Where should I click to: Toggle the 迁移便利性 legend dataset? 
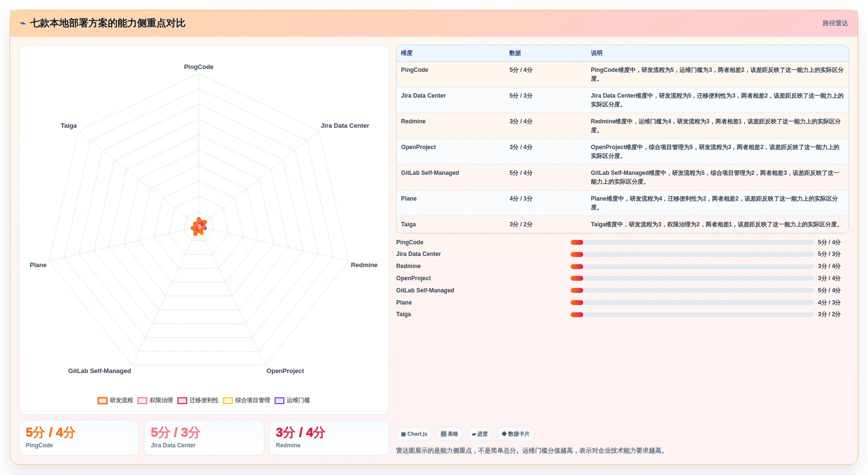[x=198, y=401]
